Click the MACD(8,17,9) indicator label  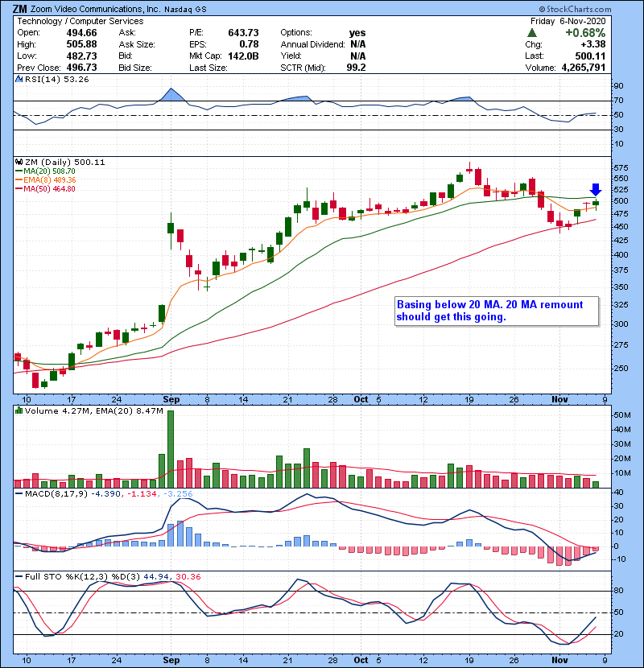coord(56,494)
